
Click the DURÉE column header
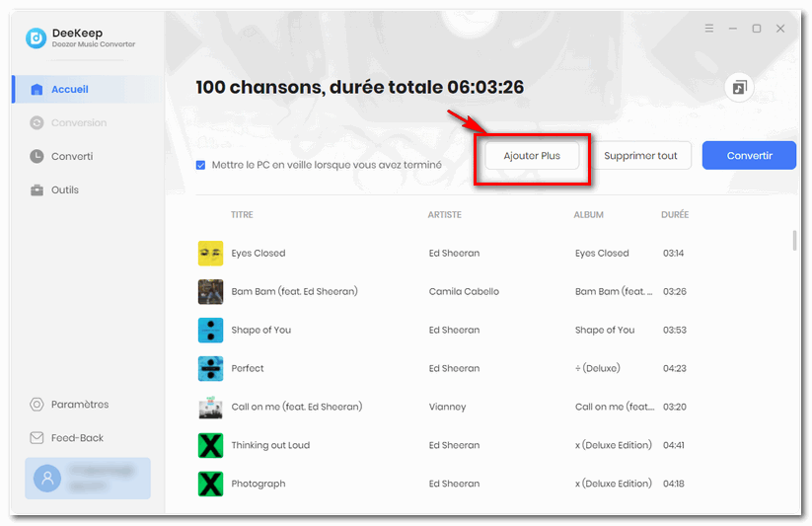pyautogui.click(x=675, y=214)
